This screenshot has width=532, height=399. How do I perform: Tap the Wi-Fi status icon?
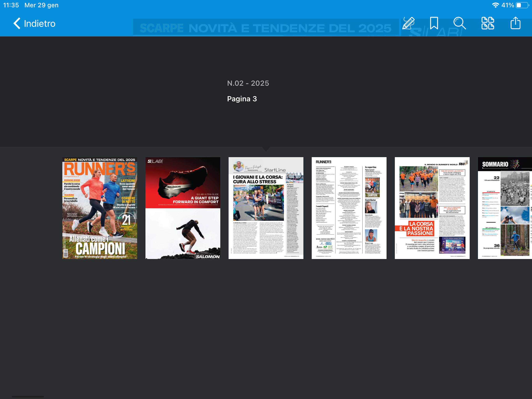[495, 5]
